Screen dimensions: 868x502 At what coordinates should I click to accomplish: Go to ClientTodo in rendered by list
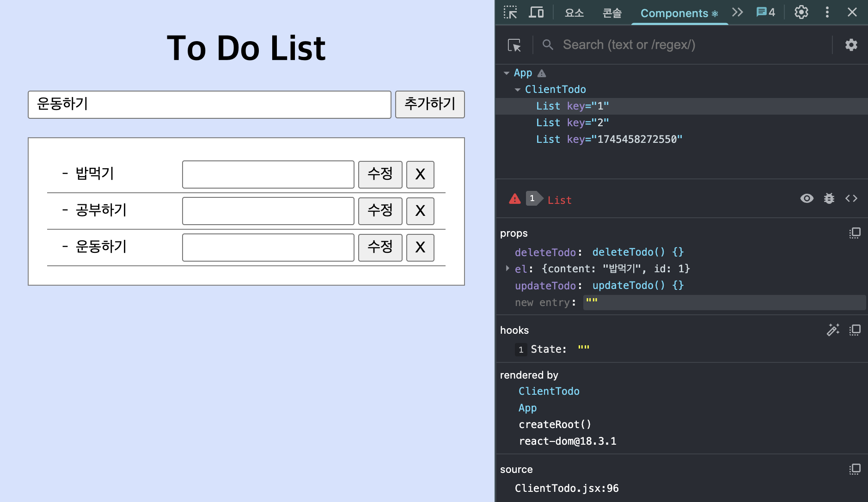pyautogui.click(x=549, y=391)
